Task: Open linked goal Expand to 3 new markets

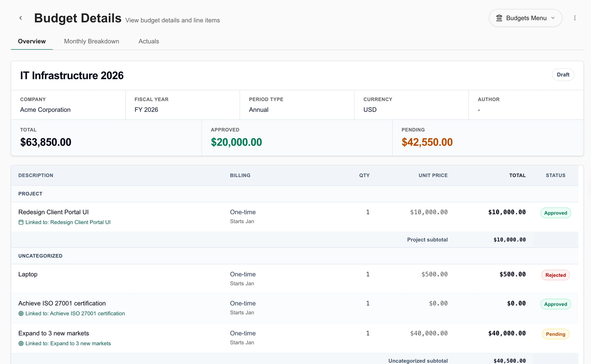Action: click(68, 343)
